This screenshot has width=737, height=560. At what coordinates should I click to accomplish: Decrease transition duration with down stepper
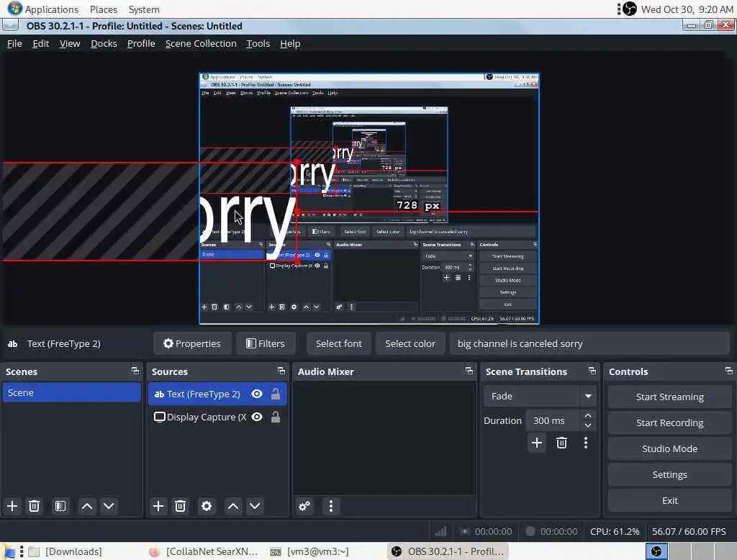[587, 425]
